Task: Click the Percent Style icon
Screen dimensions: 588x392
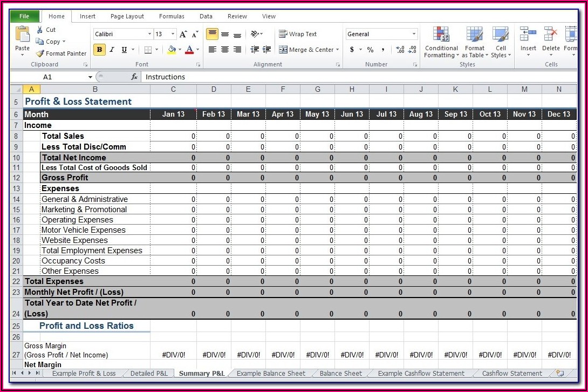Action: point(370,50)
